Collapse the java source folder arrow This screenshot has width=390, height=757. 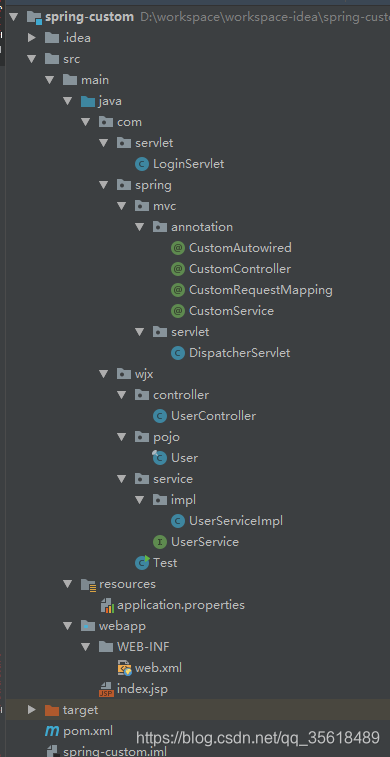click(x=68, y=101)
